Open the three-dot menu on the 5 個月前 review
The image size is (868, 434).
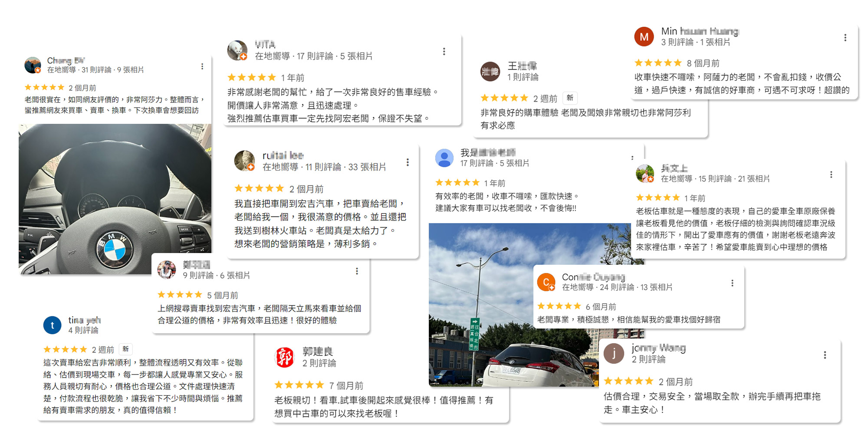pos(357,271)
